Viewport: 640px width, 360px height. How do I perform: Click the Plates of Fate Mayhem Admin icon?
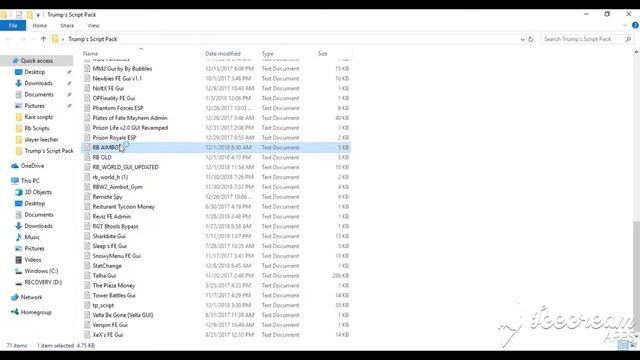point(87,118)
